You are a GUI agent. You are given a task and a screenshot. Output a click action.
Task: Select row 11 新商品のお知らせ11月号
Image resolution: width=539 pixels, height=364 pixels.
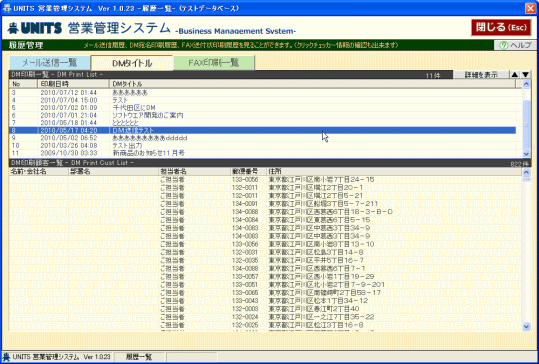pos(263,153)
